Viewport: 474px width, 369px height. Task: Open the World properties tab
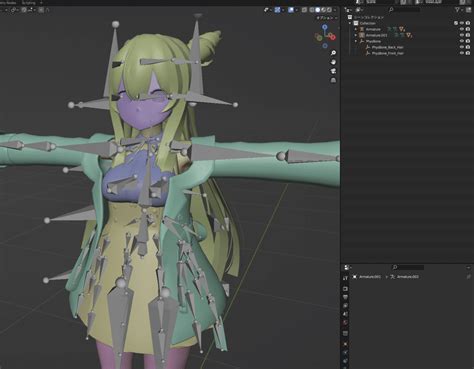pyautogui.click(x=345, y=322)
